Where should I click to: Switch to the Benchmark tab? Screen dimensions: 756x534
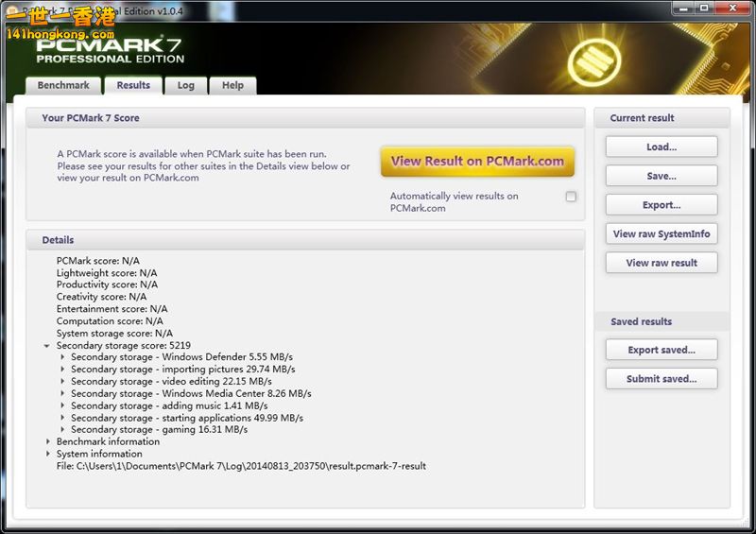63,85
